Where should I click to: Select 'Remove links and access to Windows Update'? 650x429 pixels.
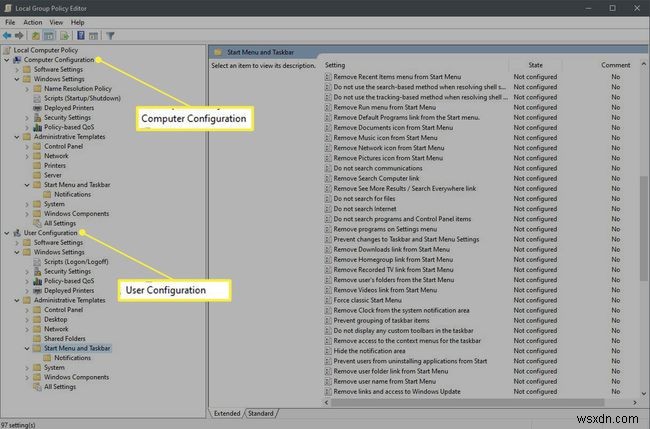pos(397,391)
